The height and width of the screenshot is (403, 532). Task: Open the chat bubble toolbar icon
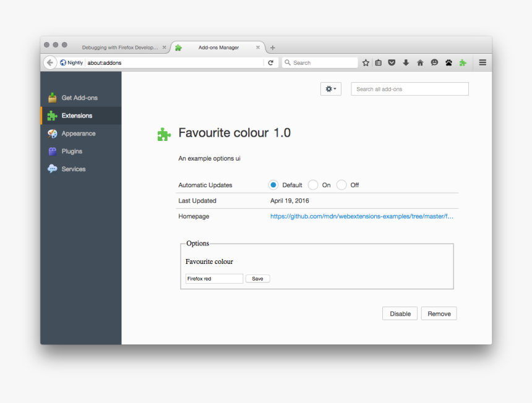pos(434,62)
